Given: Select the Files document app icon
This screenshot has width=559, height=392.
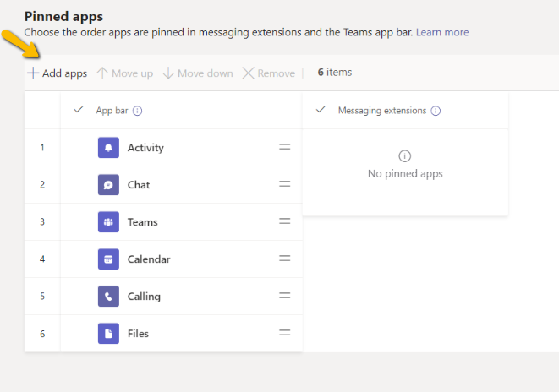Looking at the screenshot, I should [108, 334].
